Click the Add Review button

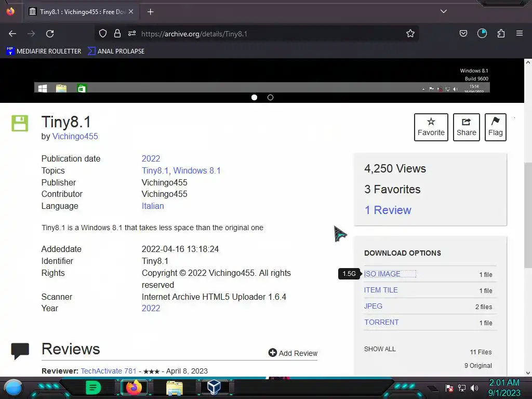pyautogui.click(x=293, y=353)
